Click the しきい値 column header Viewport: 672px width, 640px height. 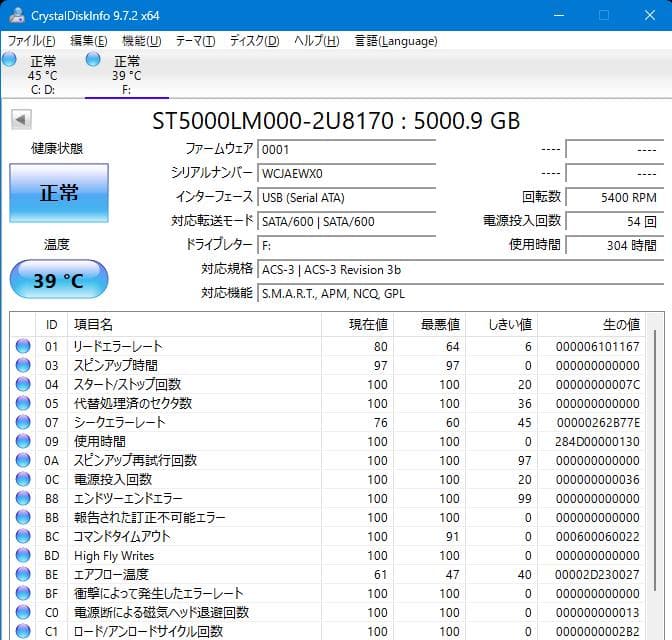[501, 325]
